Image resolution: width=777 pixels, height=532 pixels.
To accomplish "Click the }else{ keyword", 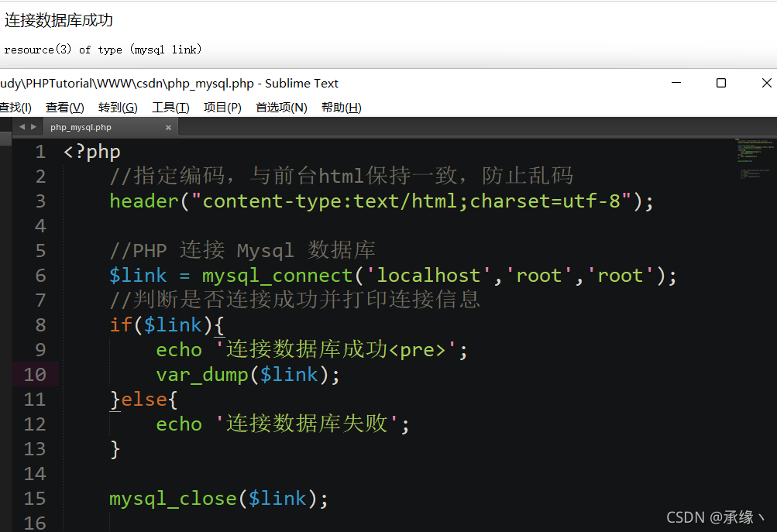I will (x=144, y=400).
